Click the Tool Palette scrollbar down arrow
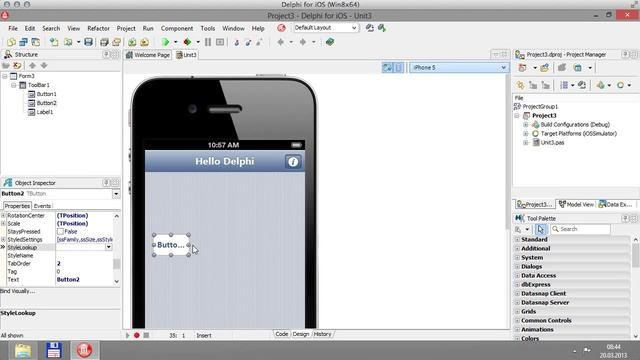640x360 pixels. pos(636,336)
